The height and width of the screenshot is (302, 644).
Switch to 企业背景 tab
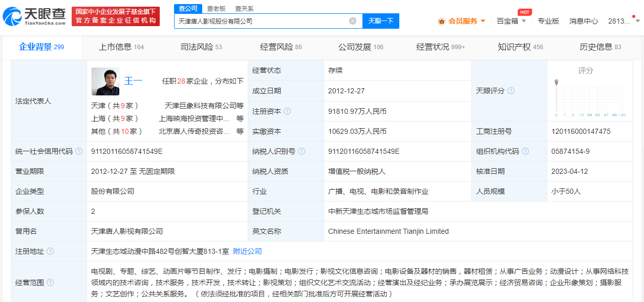coord(41,47)
